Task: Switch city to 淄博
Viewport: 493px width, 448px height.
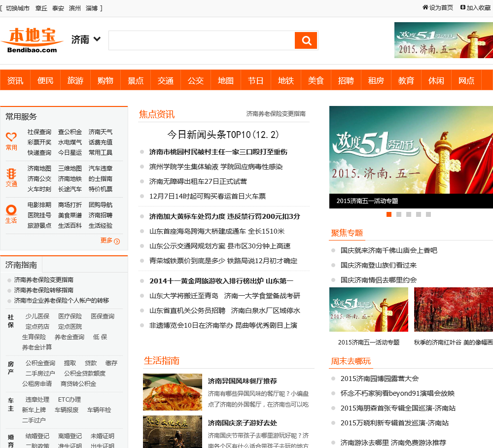Action: click(x=92, y=8)
